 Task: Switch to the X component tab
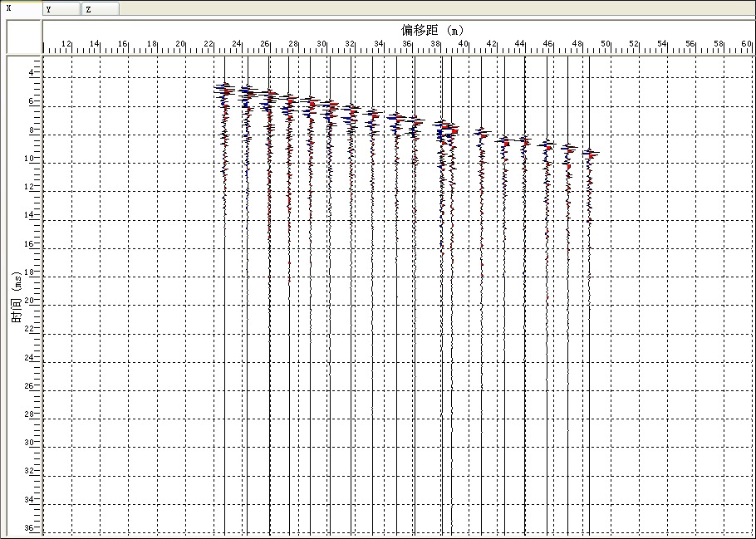pyautogui.click(x=21, y=8)
